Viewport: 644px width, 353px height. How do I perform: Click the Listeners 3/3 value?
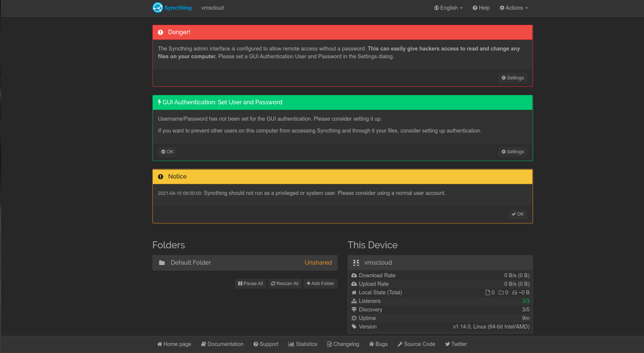pos(526,301)
